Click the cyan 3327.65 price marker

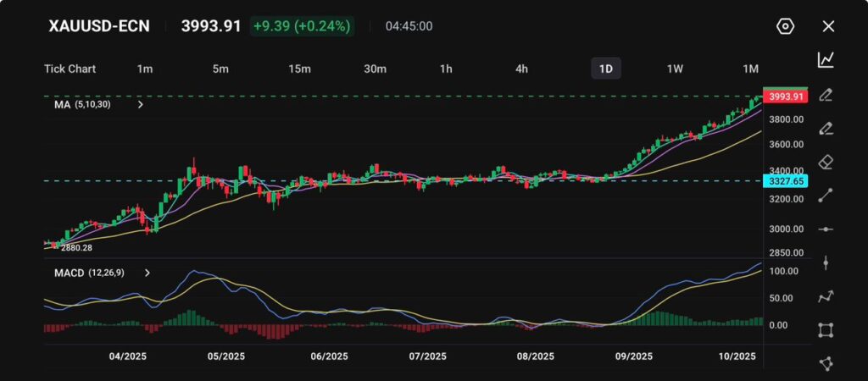[x=785, y=181]
